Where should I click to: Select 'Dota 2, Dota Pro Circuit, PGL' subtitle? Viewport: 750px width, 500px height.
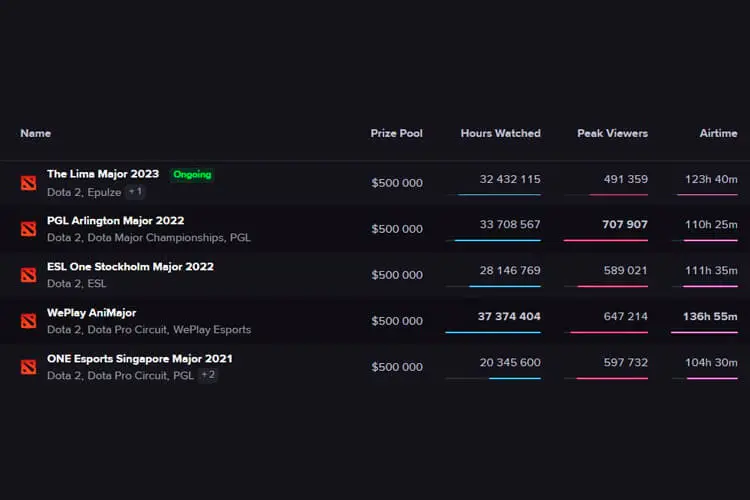tap(121, 376)
